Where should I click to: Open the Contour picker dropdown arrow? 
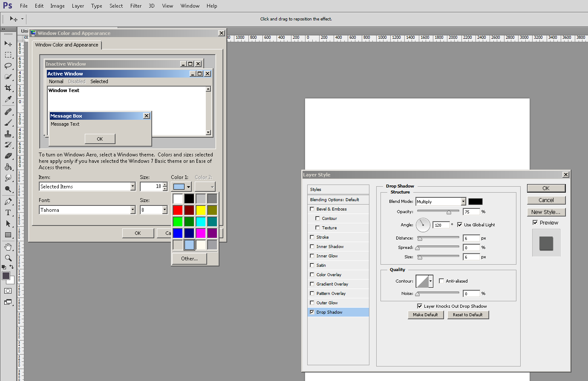pyautogui.click(x=431, y=281)
